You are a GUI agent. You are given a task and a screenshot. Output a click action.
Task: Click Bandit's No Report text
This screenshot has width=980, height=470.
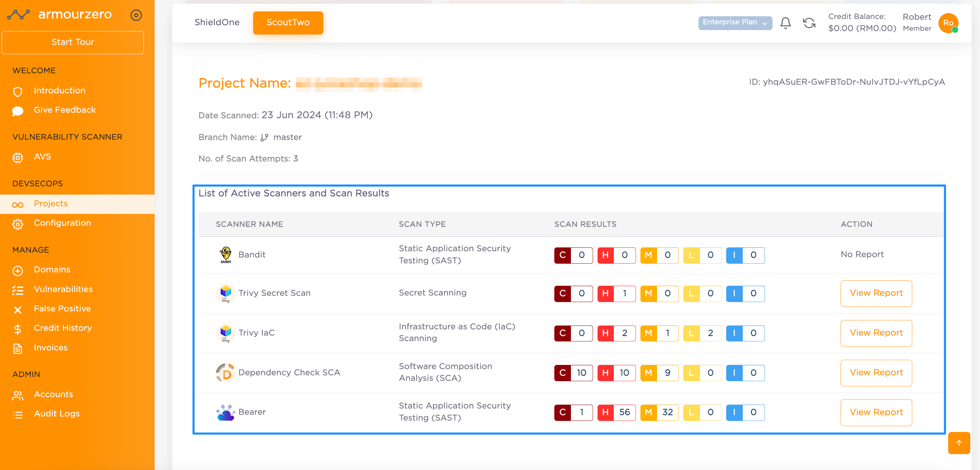click(x=862, y=254)
